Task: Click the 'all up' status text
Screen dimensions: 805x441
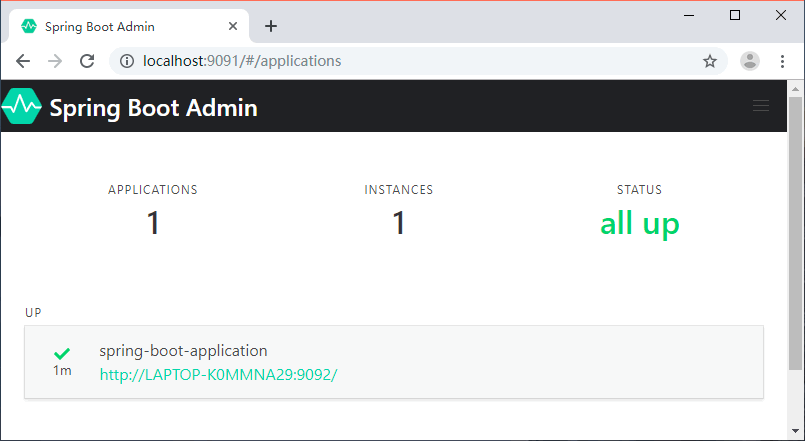Action: [x=640, y=223]
